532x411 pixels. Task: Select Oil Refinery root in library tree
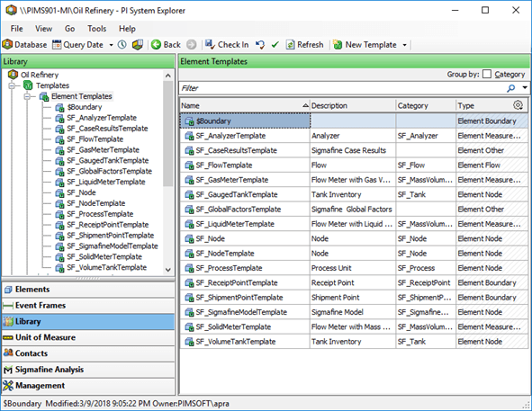pos(40,75)
